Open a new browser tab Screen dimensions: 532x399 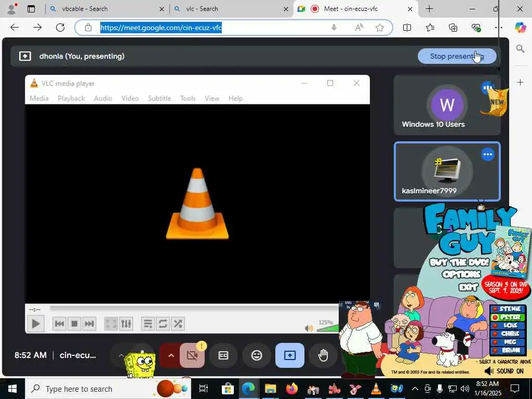(x=429, y=9)
